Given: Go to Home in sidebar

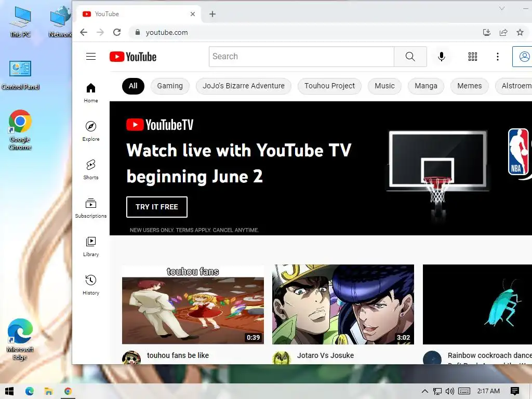Looking at the screenshot, I should (x=90, y=92).
